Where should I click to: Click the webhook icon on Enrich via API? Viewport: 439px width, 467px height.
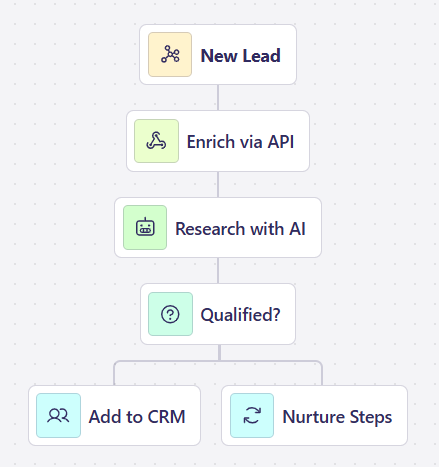pyautogui.click(x=156, y=141)
